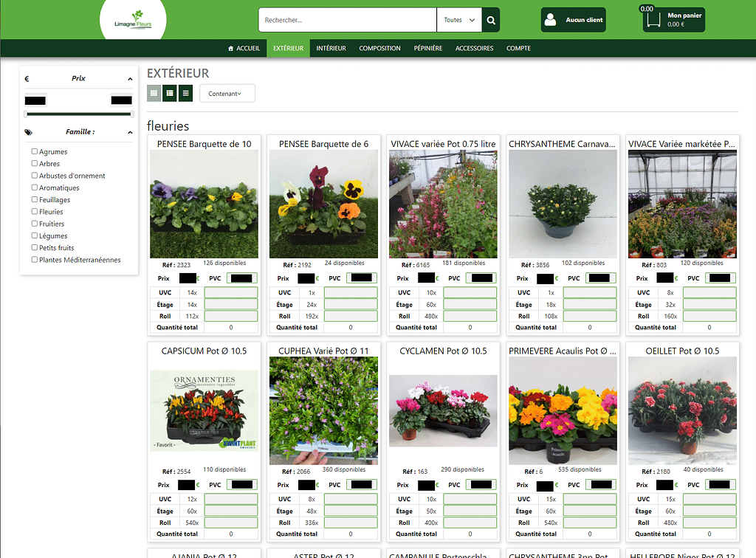The image size is (756, 558).
Task: Check the Agrumes family filter
Action: [35, 152]
